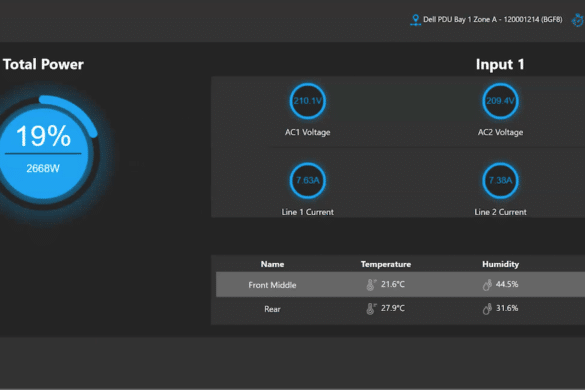This screenshot has height=390, width=585.
Task: Click the Total Power 19% circular gauge
Action: (x=43, y=152)
